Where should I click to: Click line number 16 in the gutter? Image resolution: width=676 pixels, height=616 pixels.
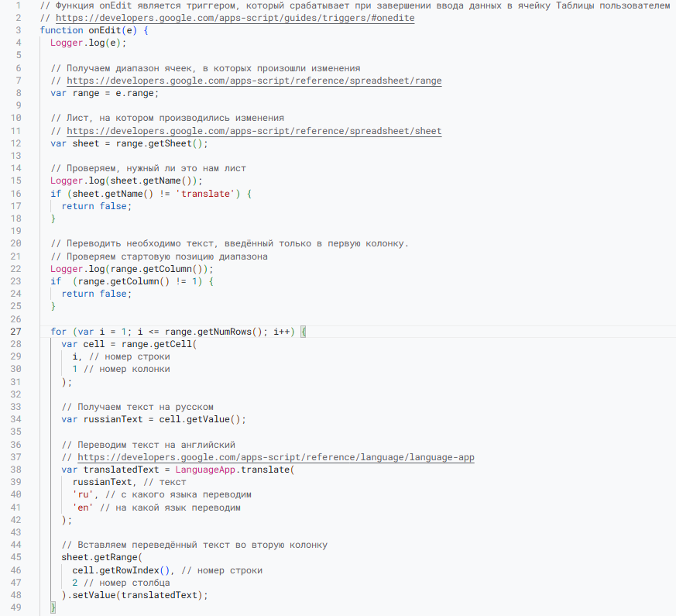coord(16,194)
